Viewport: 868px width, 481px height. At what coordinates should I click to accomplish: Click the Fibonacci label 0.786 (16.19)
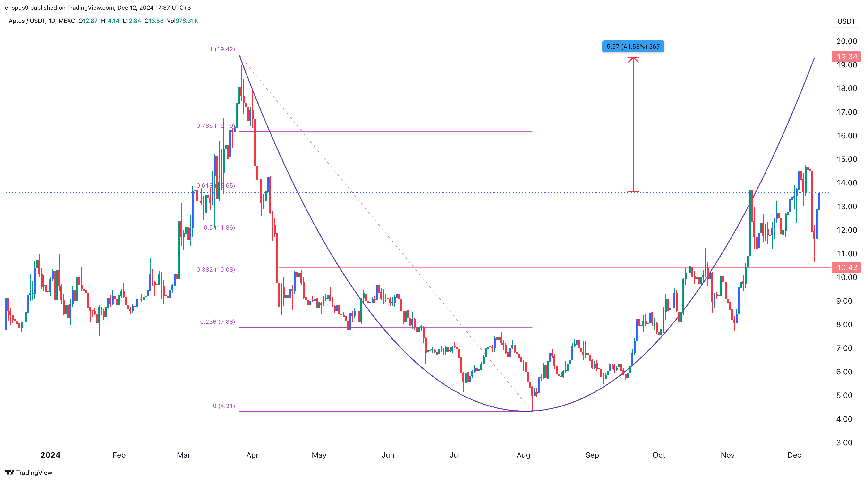[216, 125]
